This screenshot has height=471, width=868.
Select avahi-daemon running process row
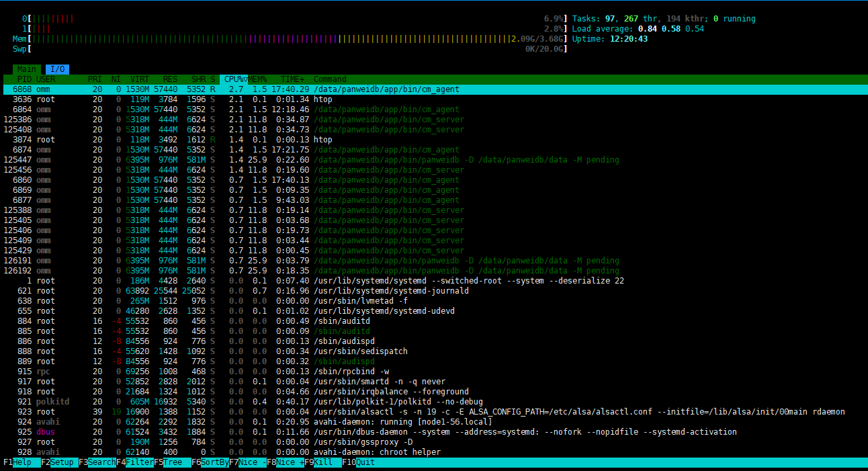(x=434, y=422)
